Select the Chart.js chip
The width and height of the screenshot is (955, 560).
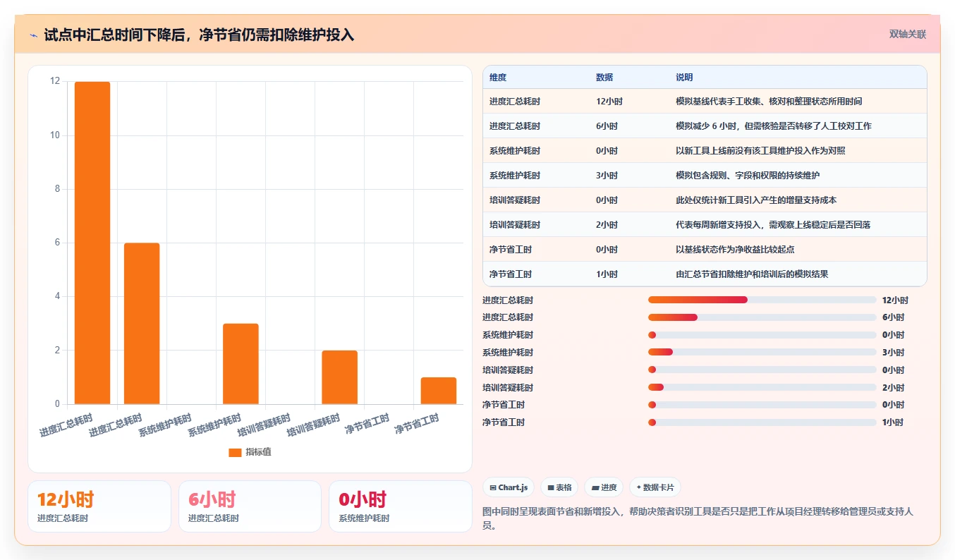[509, 487]
